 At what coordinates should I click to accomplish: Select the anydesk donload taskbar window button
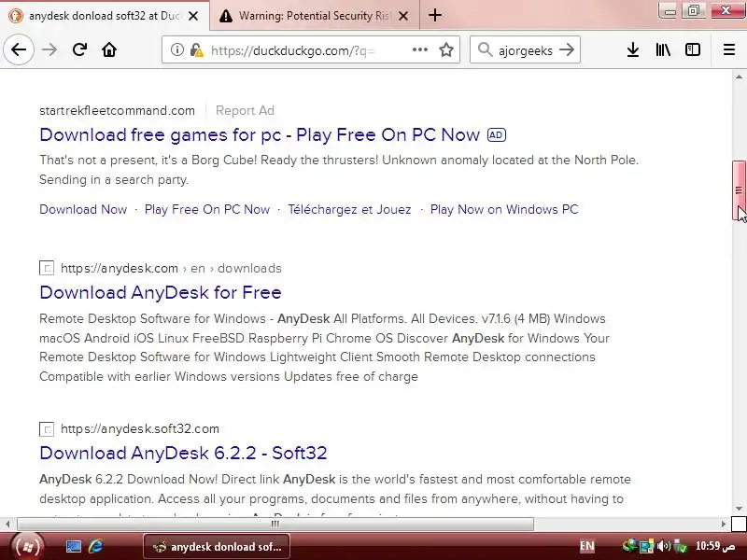(x=217, y=546)
